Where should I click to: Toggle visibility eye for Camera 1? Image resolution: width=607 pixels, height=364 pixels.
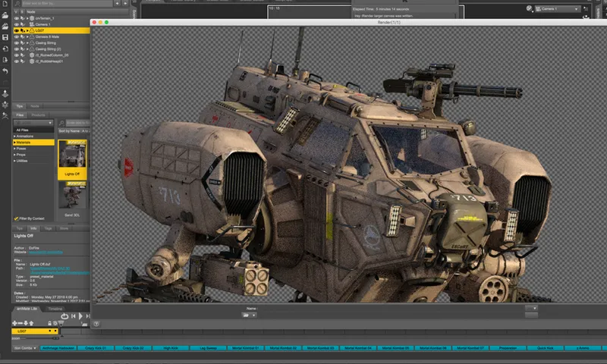pyautogui.click(x=17, y=24)
